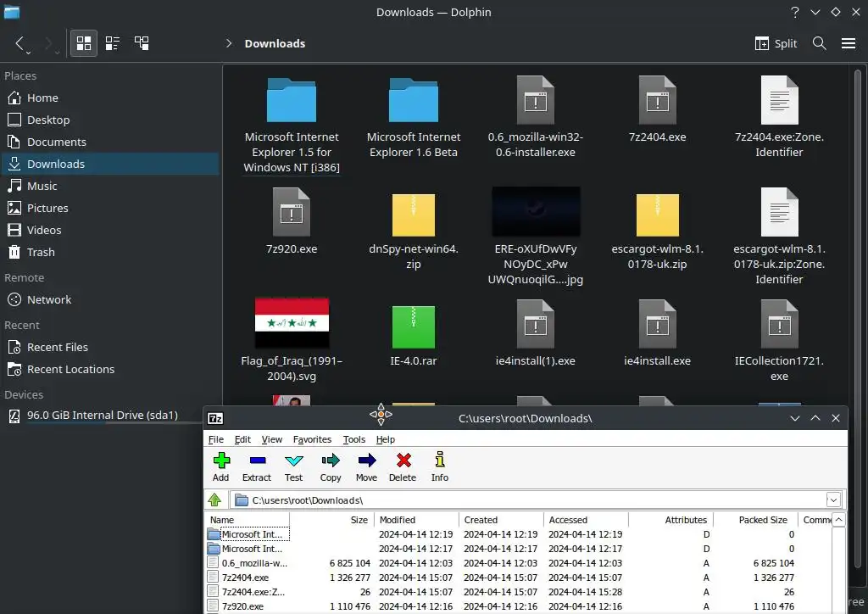Open Dolphin search

click(820, 43)
